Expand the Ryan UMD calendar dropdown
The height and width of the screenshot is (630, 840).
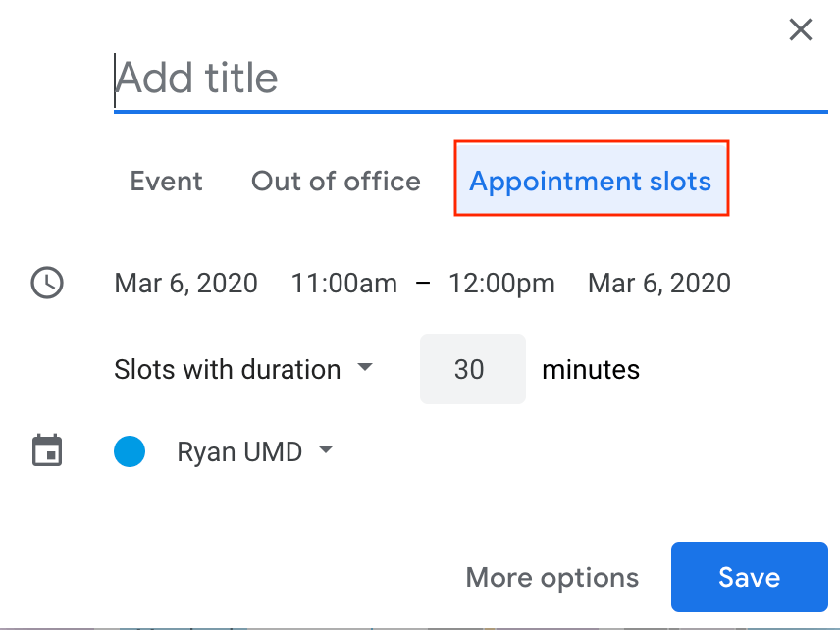pyautogui.click(x=326, y=450)
